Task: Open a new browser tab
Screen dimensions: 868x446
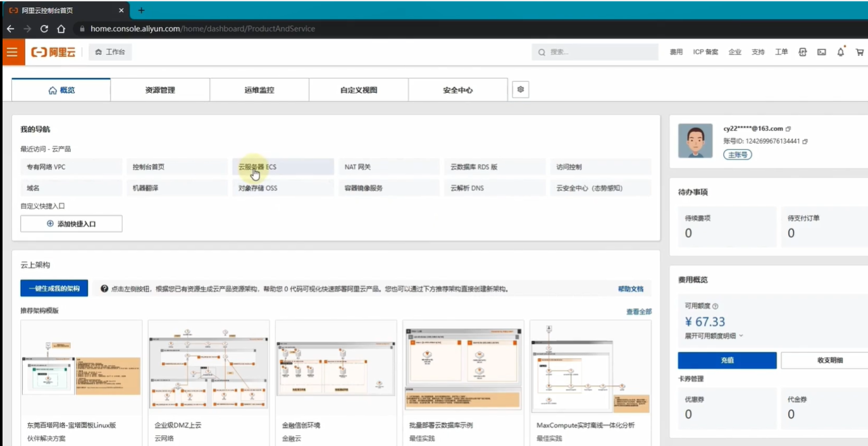Action: tap(141, 10)
